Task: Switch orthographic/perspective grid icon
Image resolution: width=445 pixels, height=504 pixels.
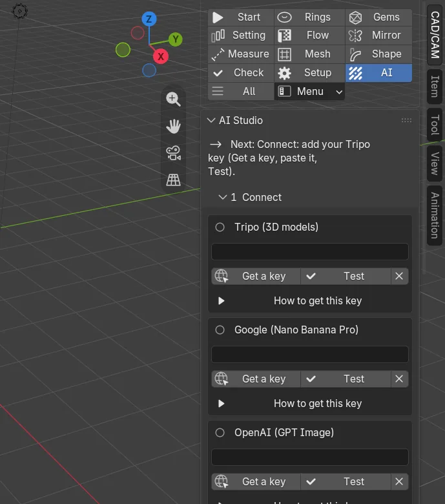Action: point(173,180)
